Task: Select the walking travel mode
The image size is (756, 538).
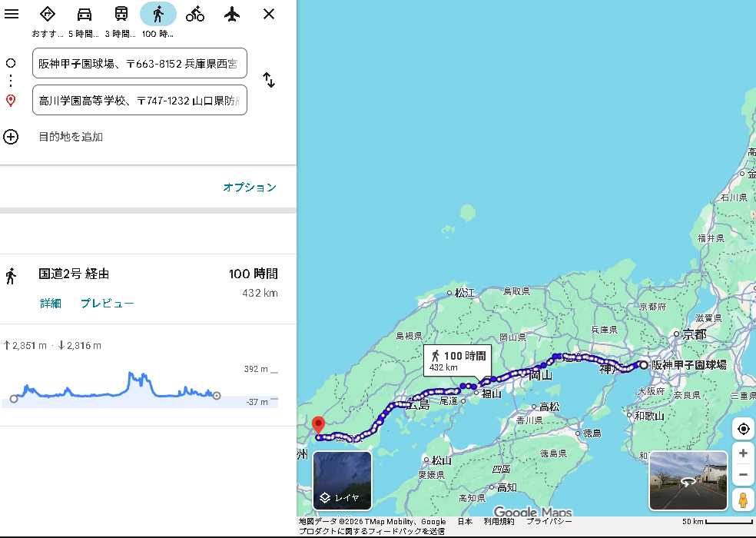Action: coord(158,14)
